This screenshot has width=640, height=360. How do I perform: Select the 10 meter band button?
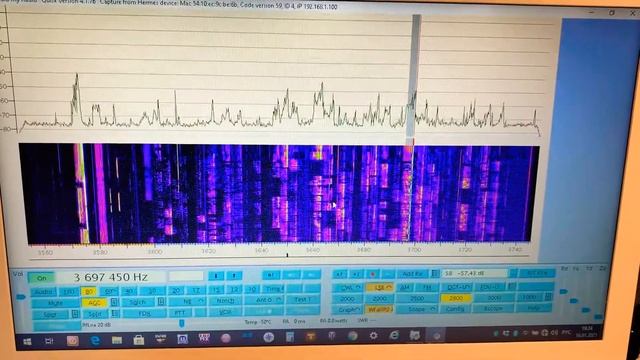pos(252,289)
